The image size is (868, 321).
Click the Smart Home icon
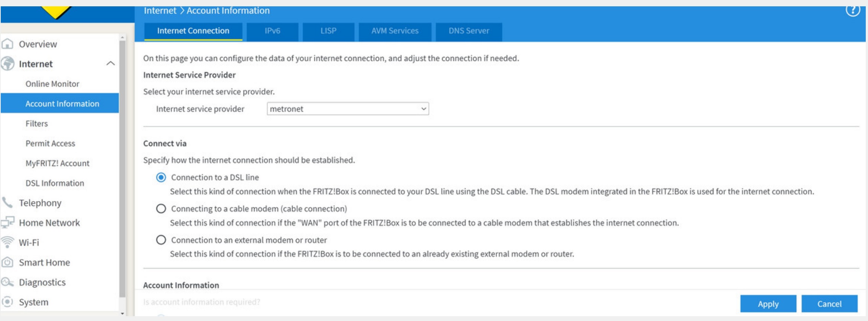[7, 262]
